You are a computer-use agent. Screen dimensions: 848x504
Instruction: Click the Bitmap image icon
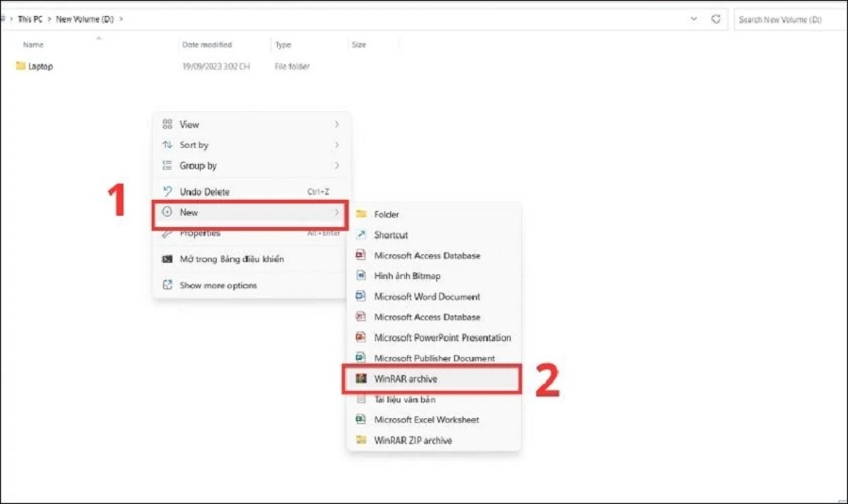click(361, 275)
